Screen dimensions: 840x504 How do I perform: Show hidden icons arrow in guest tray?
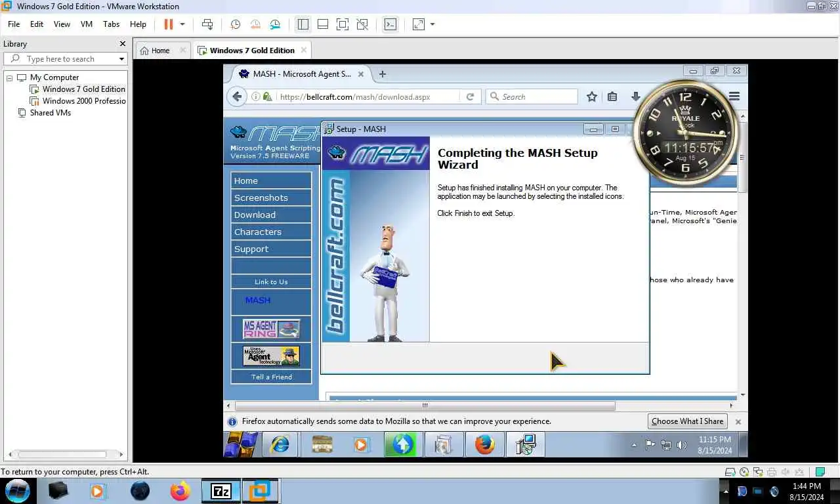coord(634,445)
